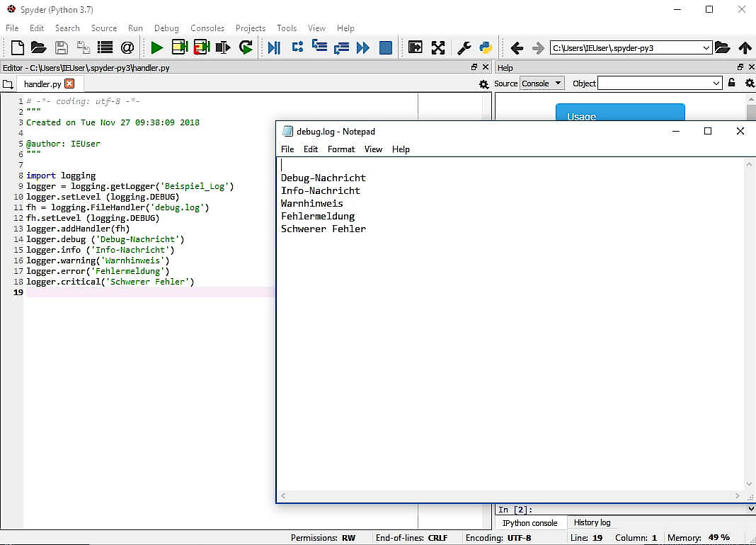Open the Debug menu

[x=166, y=28]
